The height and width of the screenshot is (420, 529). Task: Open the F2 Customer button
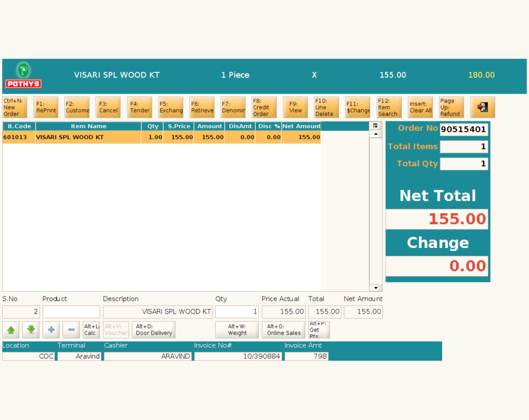click(x=77, y=107)
